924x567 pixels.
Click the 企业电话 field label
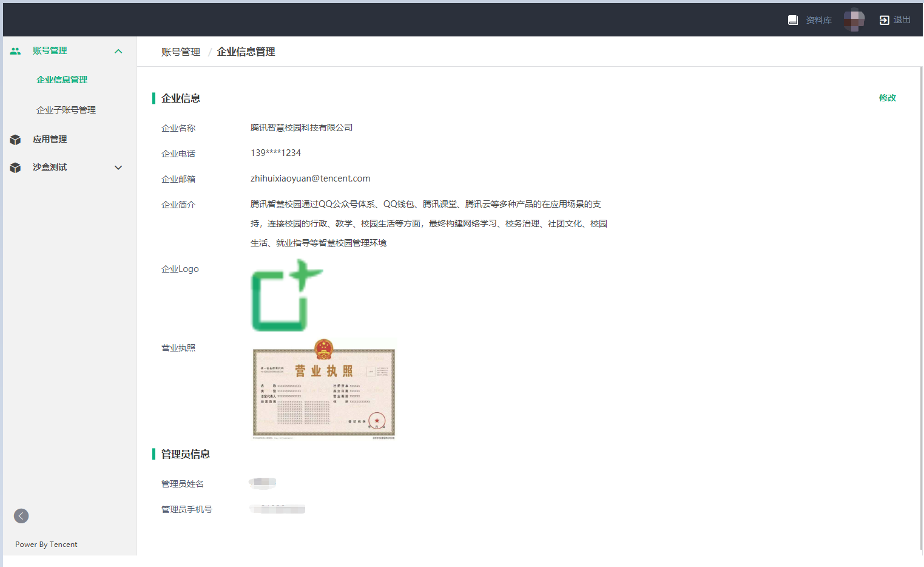click(178, 154)
